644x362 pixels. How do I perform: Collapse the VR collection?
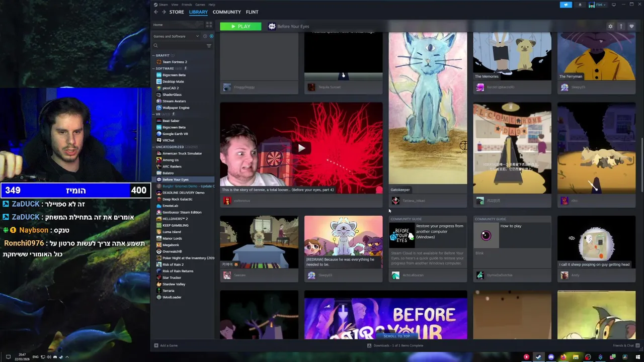pos(154,114)
